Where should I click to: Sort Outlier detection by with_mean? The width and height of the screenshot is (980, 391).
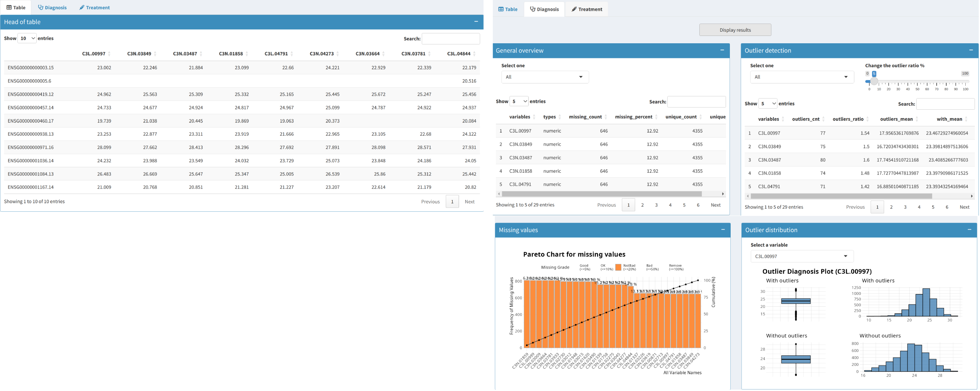tap(952, 119)
